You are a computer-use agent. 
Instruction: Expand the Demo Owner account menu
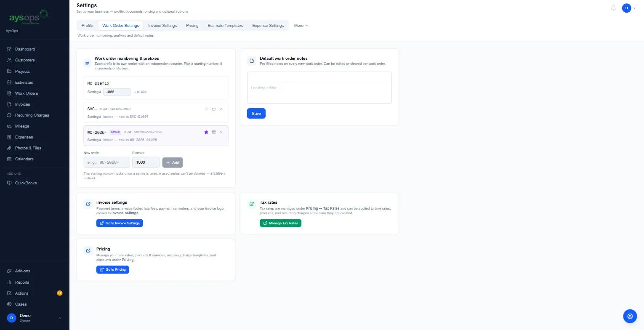[35, 318]
